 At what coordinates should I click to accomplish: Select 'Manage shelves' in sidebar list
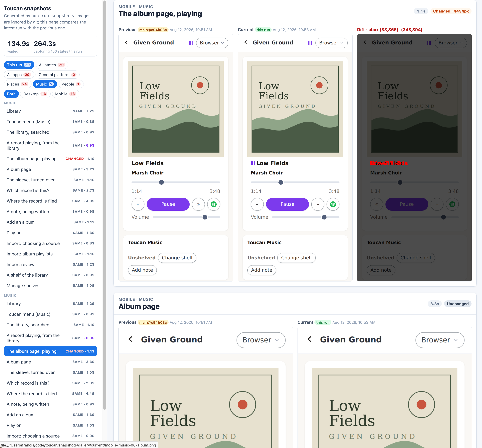(50, 286)
